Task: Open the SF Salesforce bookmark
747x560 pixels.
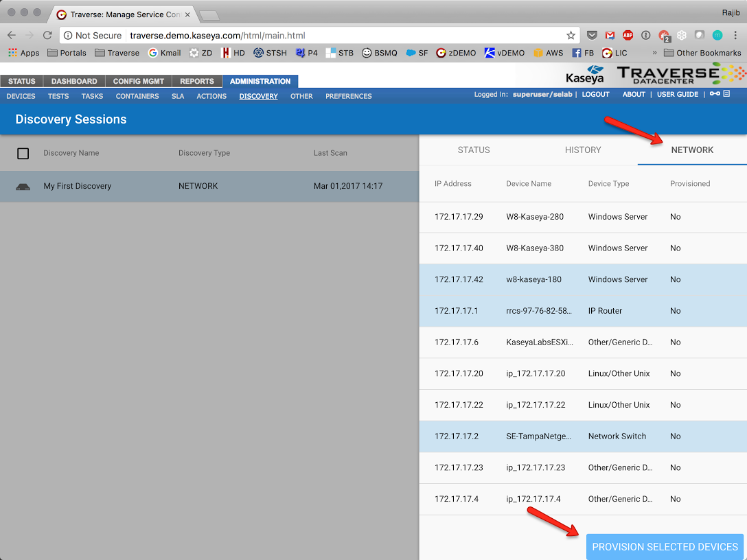Action: click(x=417, y=53)
